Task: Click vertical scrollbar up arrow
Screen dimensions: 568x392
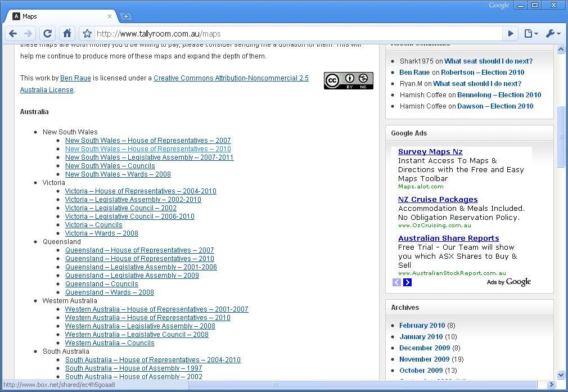Action: tap(561, 49)
